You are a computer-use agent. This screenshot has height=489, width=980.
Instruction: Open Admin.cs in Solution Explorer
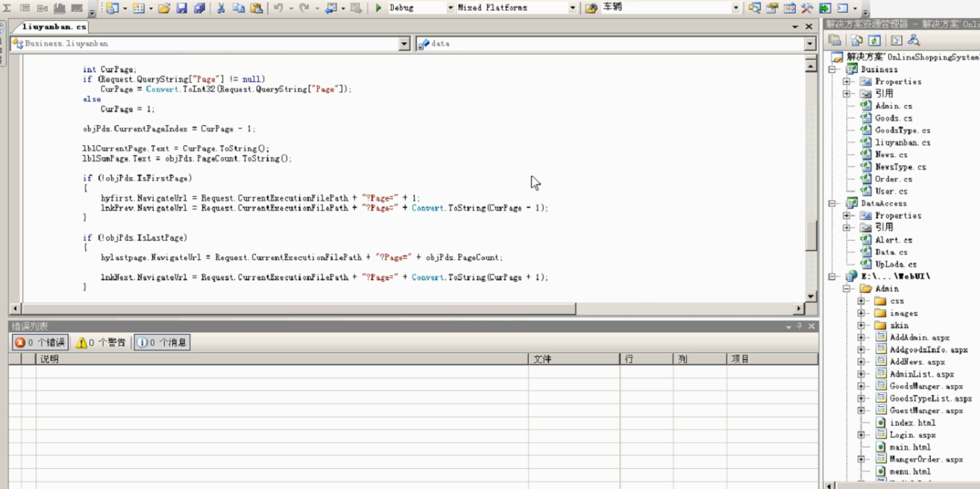893,107
